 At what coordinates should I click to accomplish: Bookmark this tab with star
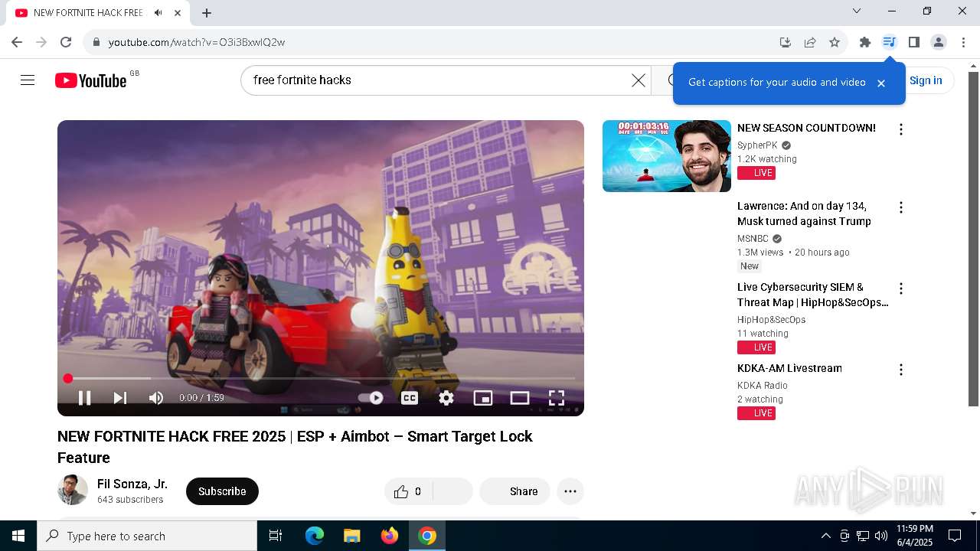tap(835, 42)
